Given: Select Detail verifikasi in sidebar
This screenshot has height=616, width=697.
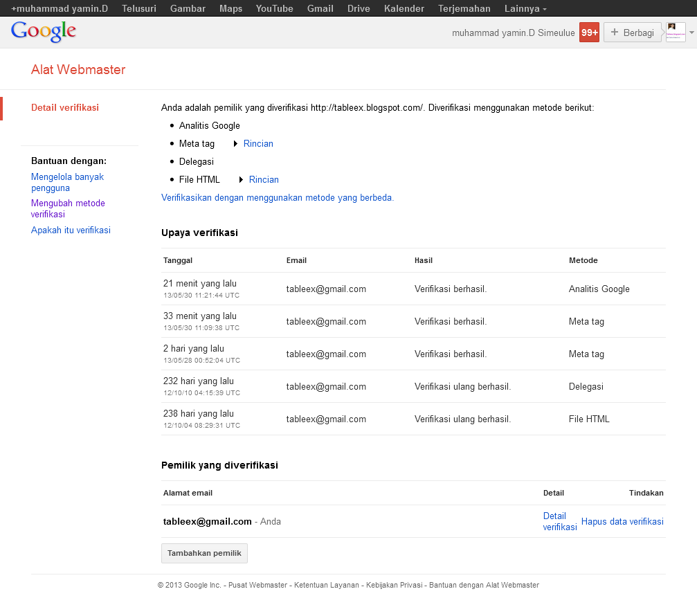Looking at the screenshot, I should coord(65,107).
